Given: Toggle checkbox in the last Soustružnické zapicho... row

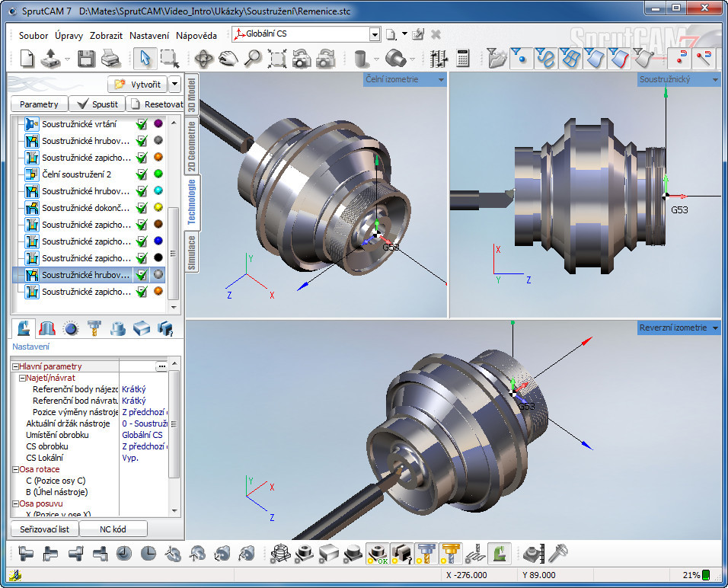Looking at the screenshot, I should coord(142,292).
